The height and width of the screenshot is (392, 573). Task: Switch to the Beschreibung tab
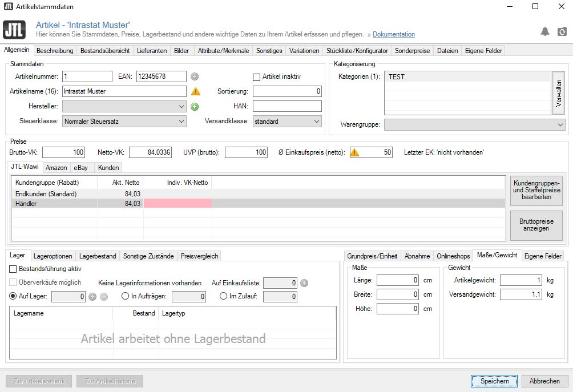tap(55, 51)
